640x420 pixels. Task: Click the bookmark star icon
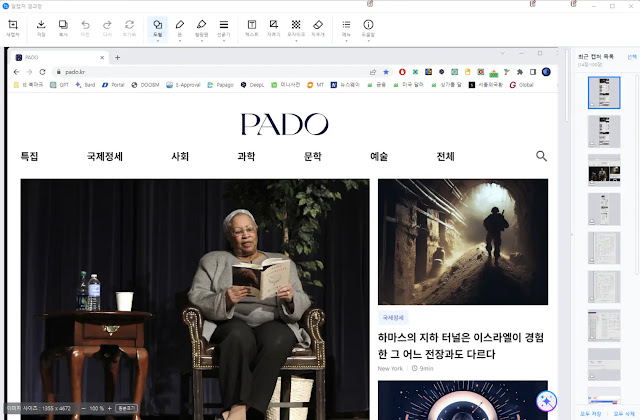point(386,72)
